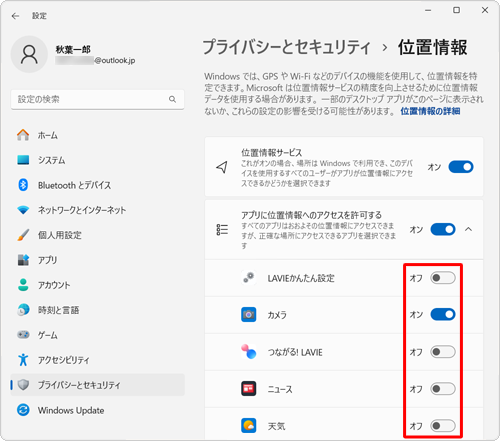Screen dimensions: 500x441
Task: Click the Windows Update sync icon
Action: pyautogui.click(x=23, y=410)
